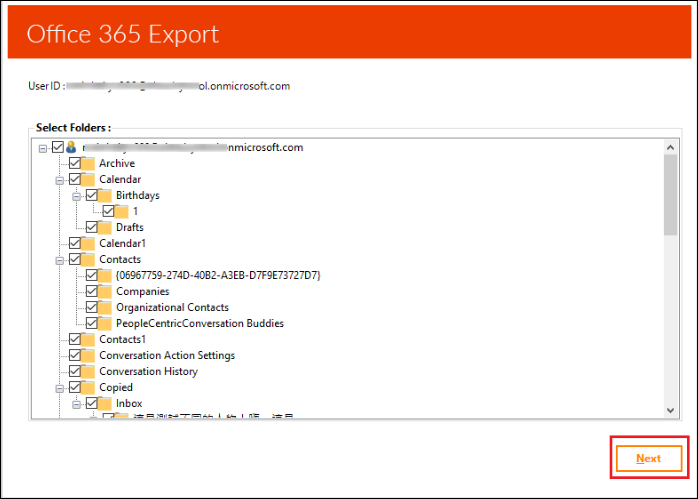Click the Drafts folder icon
The width and height of the screenshot is (698, 499).
[105, 228]
